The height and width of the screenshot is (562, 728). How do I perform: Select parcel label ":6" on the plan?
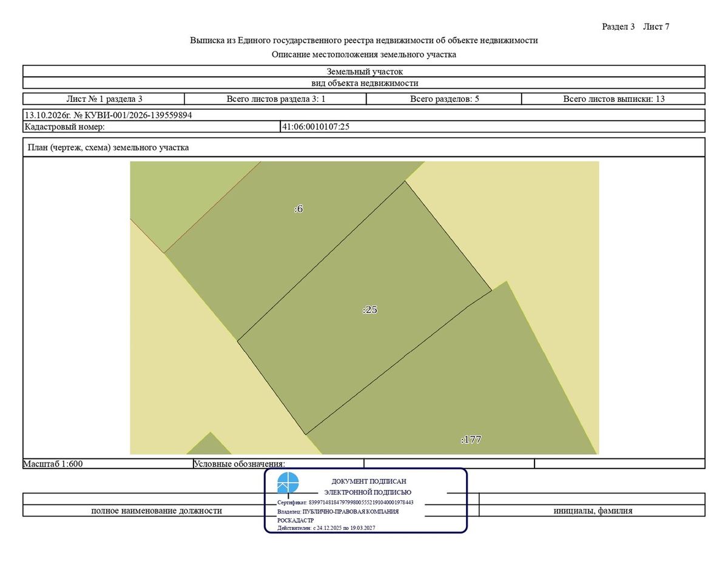click(298, 209)
